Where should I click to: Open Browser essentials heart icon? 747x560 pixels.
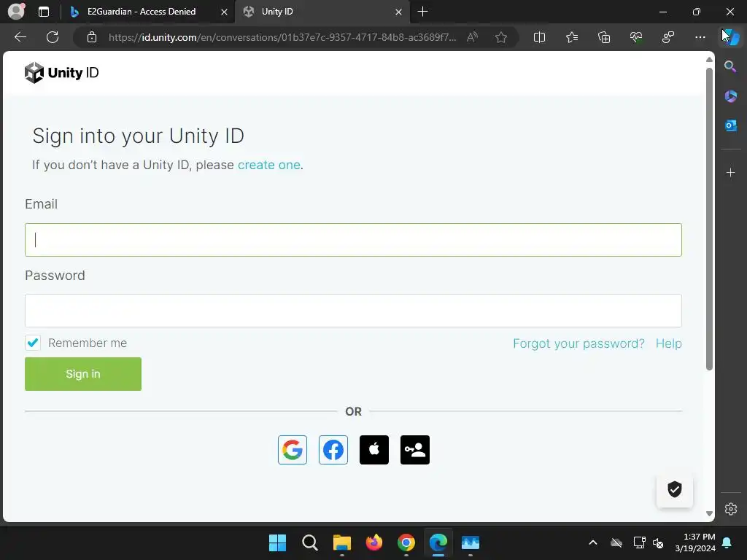coord(636,37)
